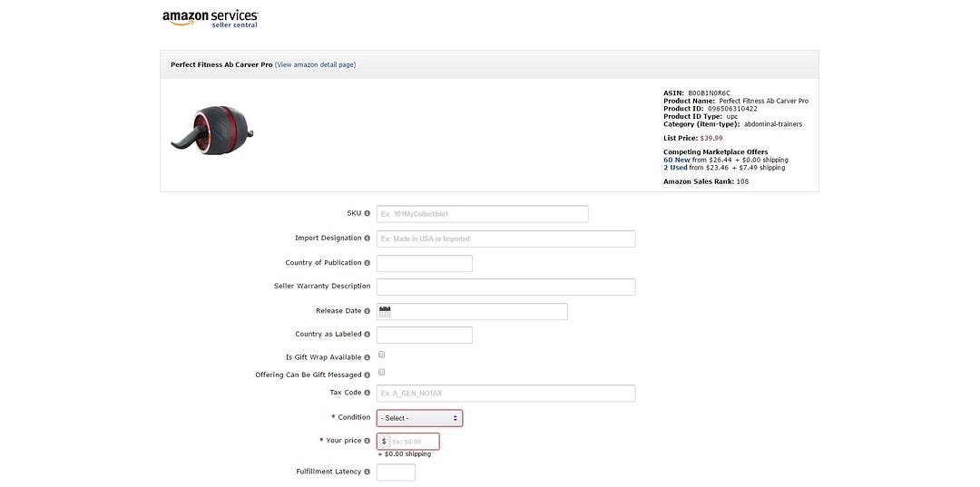This screenshot has width=980, height=487.
Task: Click the Tax Code input field
Action: 506,394
